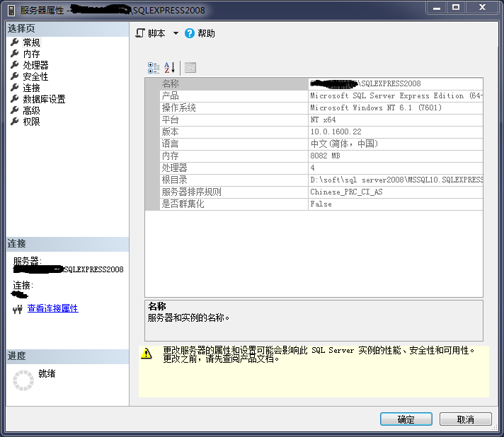Click the Property Pages icon
This screenshot has height=437, width=504.
pos(190,68)
